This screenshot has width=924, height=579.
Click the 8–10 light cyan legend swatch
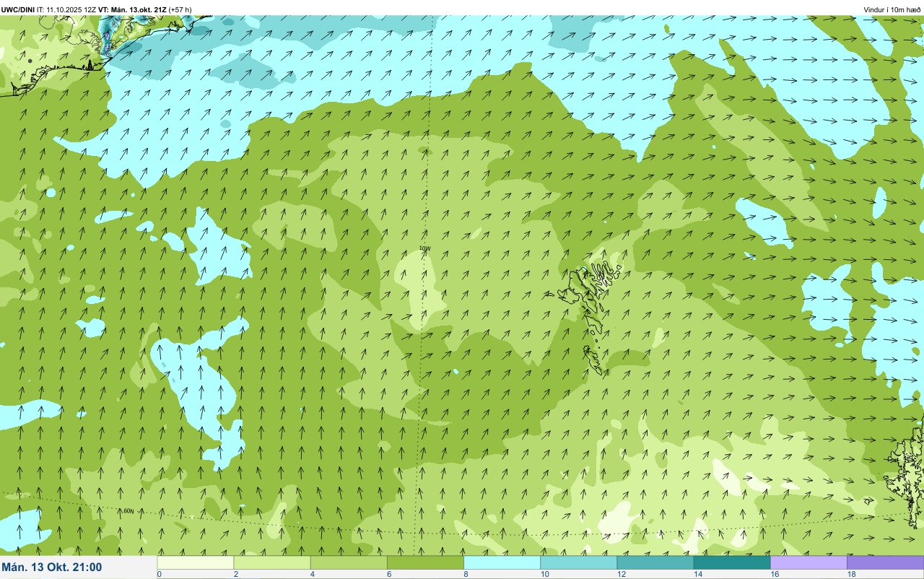[502, 562]
